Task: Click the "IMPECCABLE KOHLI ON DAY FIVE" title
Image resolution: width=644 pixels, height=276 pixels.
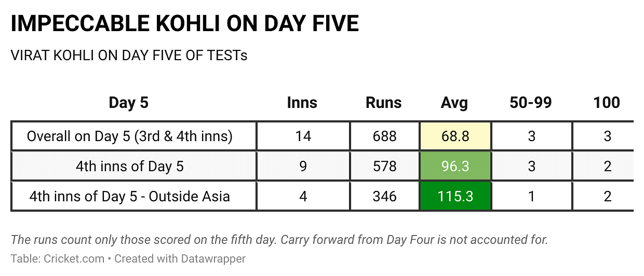Action: (184, 24)
